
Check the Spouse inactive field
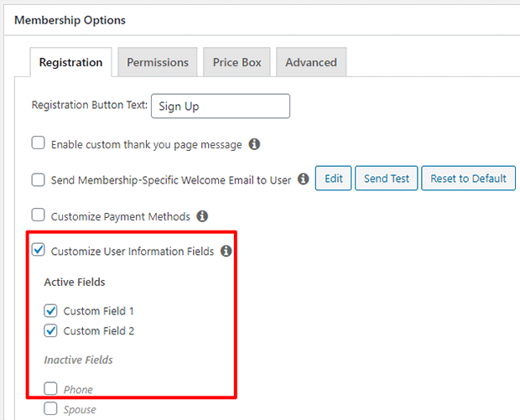(x=50, y=408)
